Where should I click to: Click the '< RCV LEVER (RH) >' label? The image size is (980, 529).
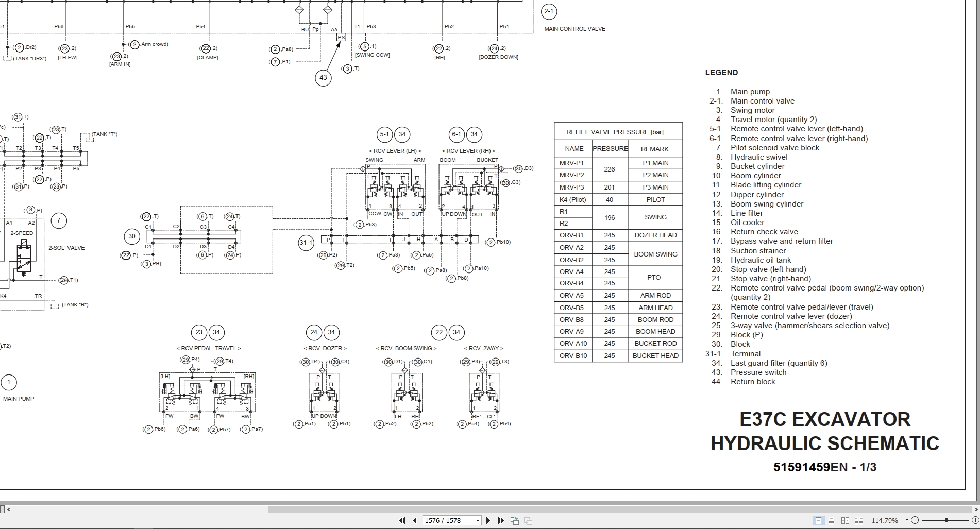[x=468, y=151]
